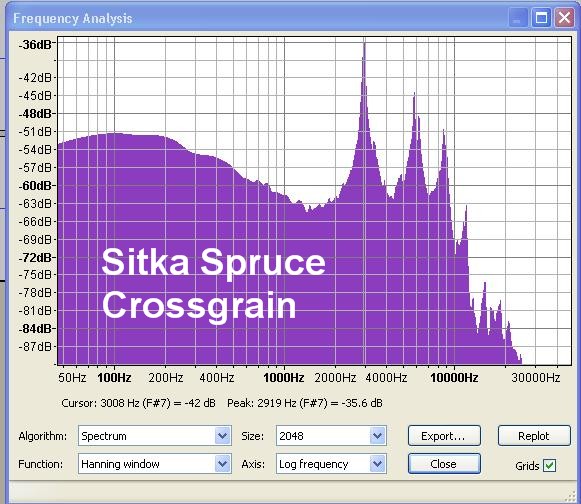Expand the Axis dropdown arrow
The image size is (581, 504).
pyautogui.click(x=377, y=464)
